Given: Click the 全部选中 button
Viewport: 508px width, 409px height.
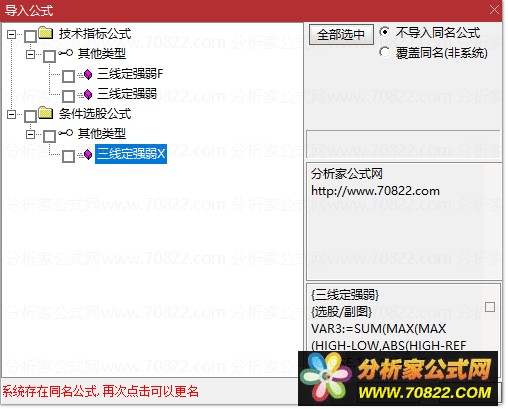Looking at the screenshot, I should click(341, 34).
